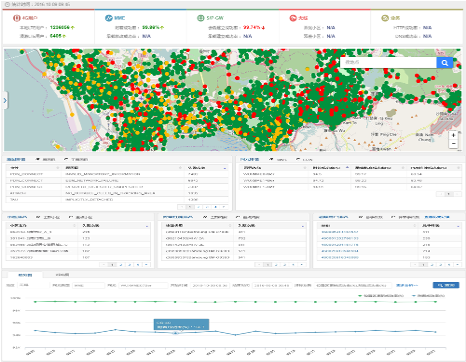Open the first 4600 number link in the user table
466x362 pixels.
click(340, 232)
